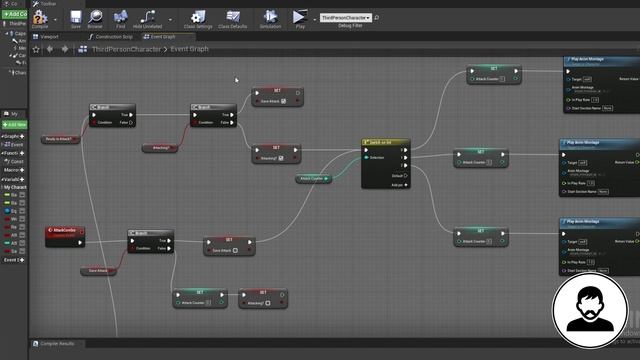The image size is (640, 360).
Task: Add a new macro with Macros plus
Action: tap(22, 170)
